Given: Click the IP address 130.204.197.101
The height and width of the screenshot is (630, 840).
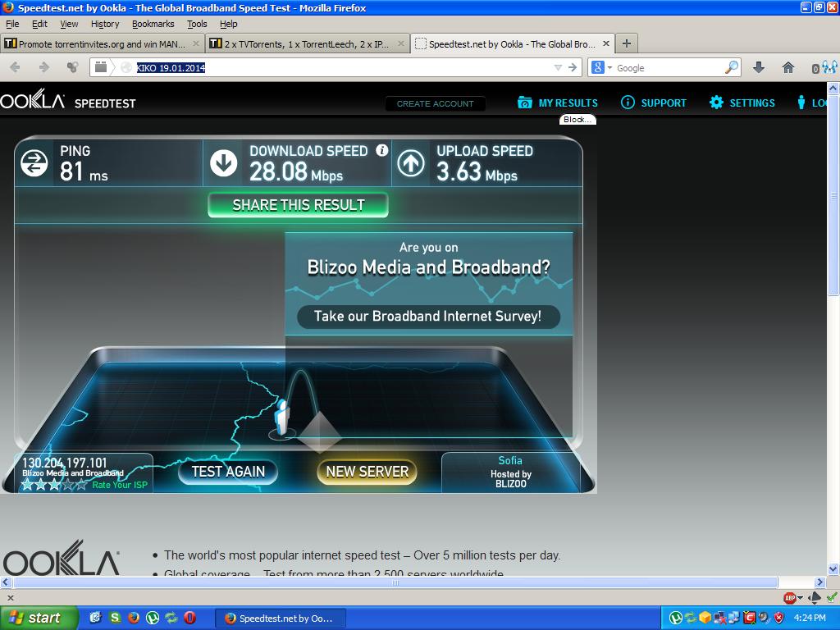Looking at the screenshot, I should tap(64, 463).
